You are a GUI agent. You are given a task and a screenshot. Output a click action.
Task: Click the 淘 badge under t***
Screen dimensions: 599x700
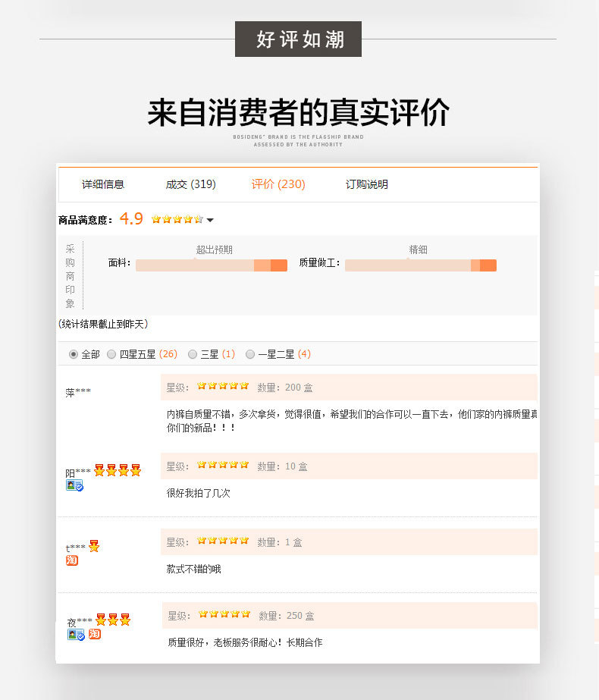pos(72,560)
